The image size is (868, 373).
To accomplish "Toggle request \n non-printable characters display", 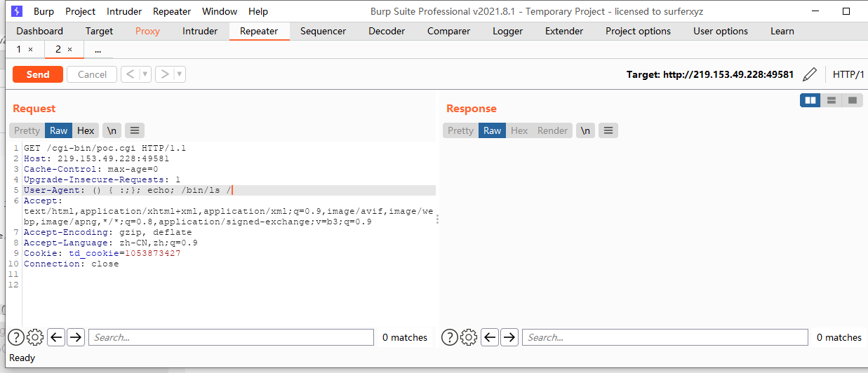I will click(x=112, y=130).
